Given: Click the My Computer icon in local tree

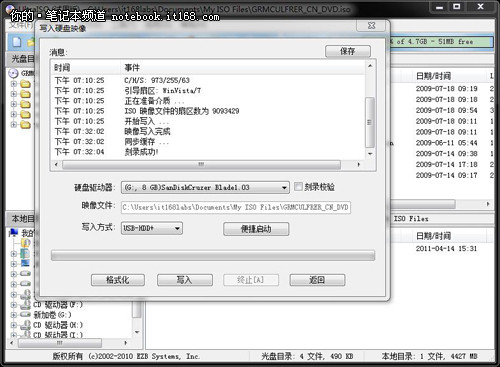Looking at the screenshot, I should pyautogui.click(x=14, y=232).
